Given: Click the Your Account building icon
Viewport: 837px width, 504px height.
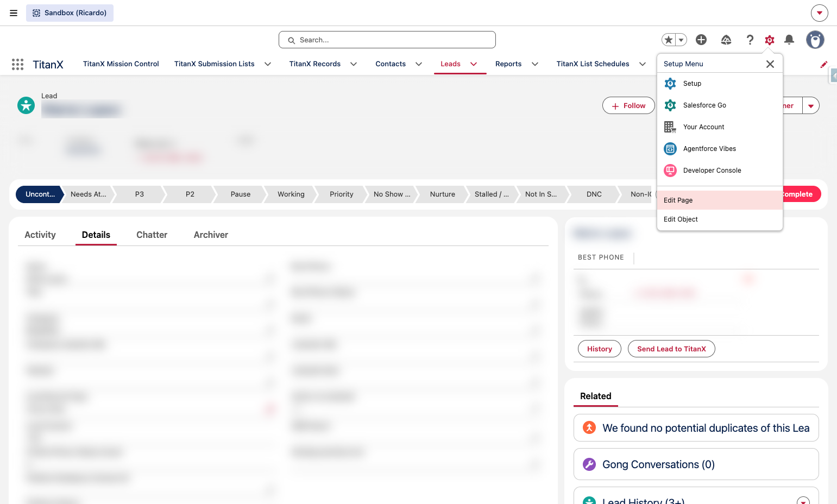Looking at the screenshot, I should pos(670,127).
